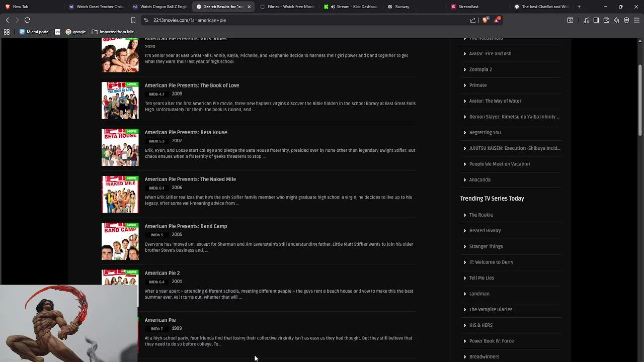The image size is (644, 362).
Task: Open Anaconda in trending movies
Action: click(479, 179)
